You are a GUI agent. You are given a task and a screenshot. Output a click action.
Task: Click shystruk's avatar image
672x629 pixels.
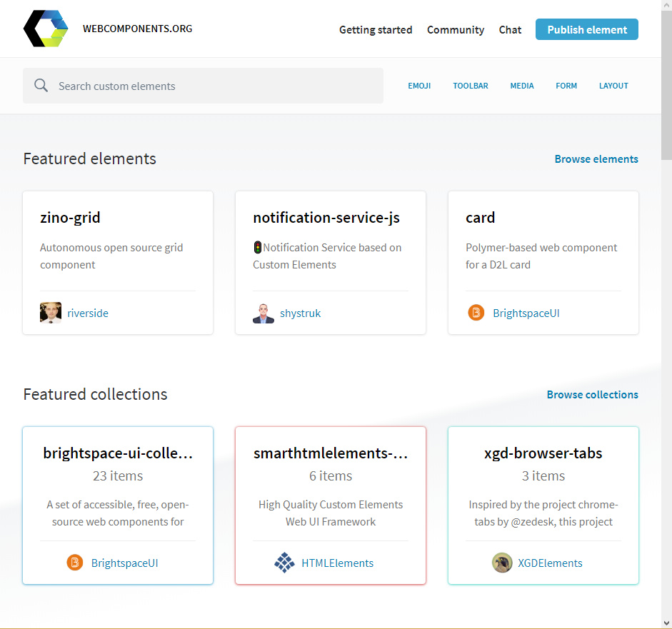click(264, 313)
